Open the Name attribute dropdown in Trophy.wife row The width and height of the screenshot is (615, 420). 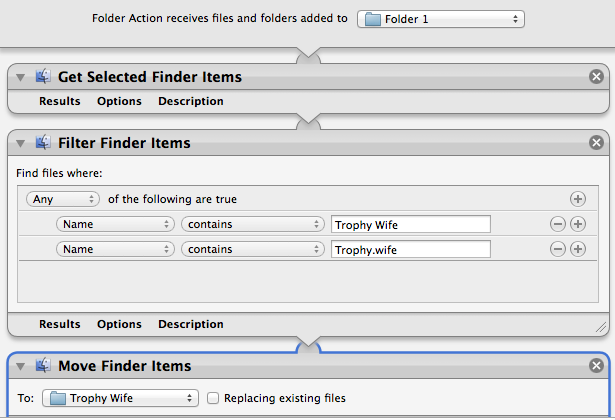coord(115,249)
